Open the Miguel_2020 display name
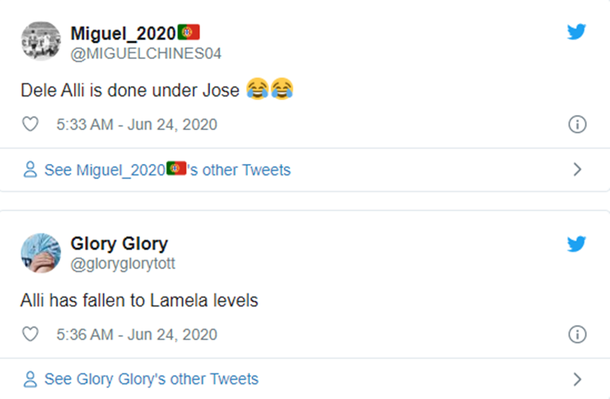This screenshot has height=399, width=610. click(x=135, y=33)
